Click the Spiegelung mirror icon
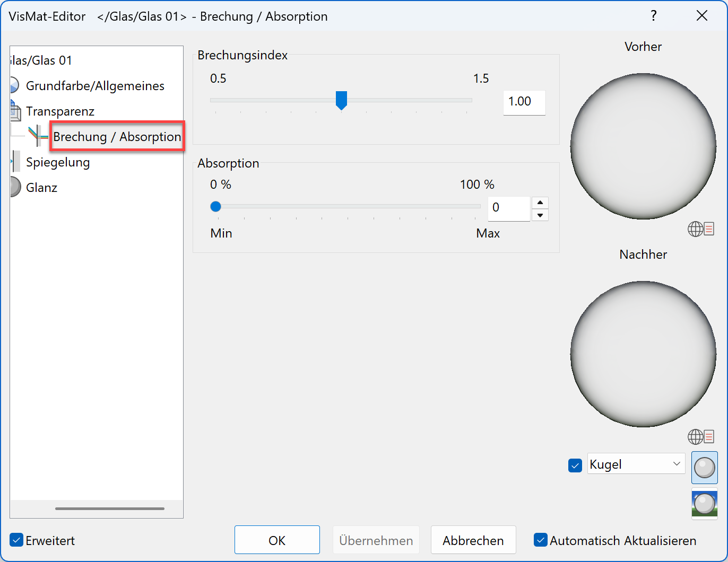Screen dimensions: 728x562 click(15, 162)
